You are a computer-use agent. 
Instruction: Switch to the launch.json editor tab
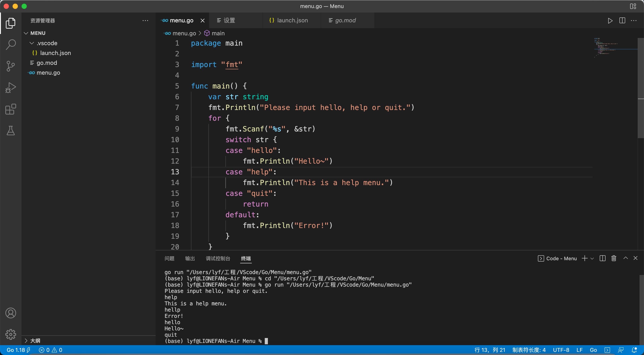click(x=292, y=21)
